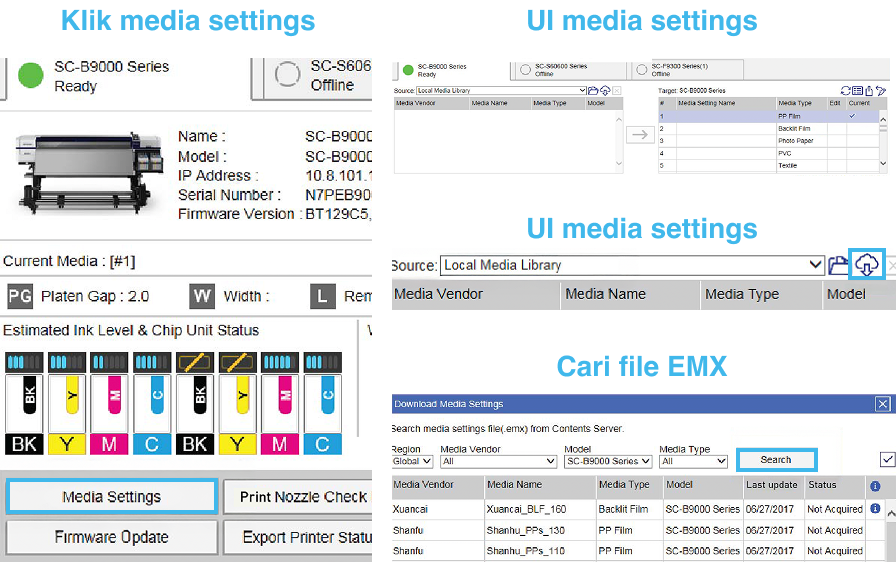Click the highlighted cloud download icon
This screenshot has height=562, width=896.
pyautogui.click(x=866, y=265)
